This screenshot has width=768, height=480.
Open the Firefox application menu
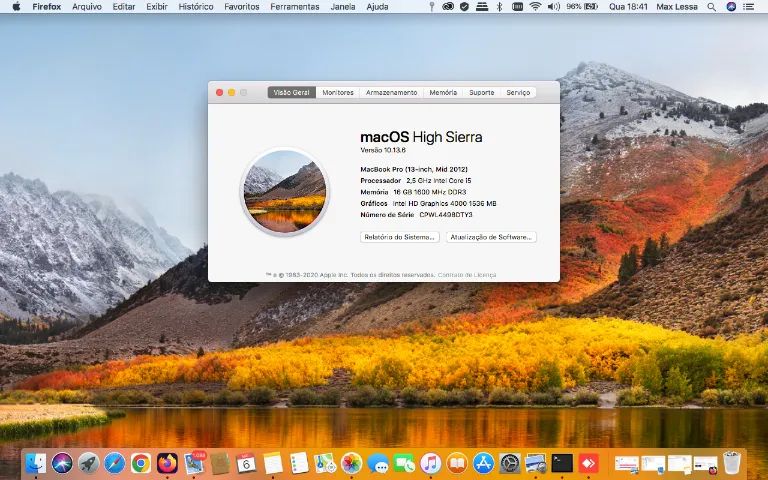[47, 7]
